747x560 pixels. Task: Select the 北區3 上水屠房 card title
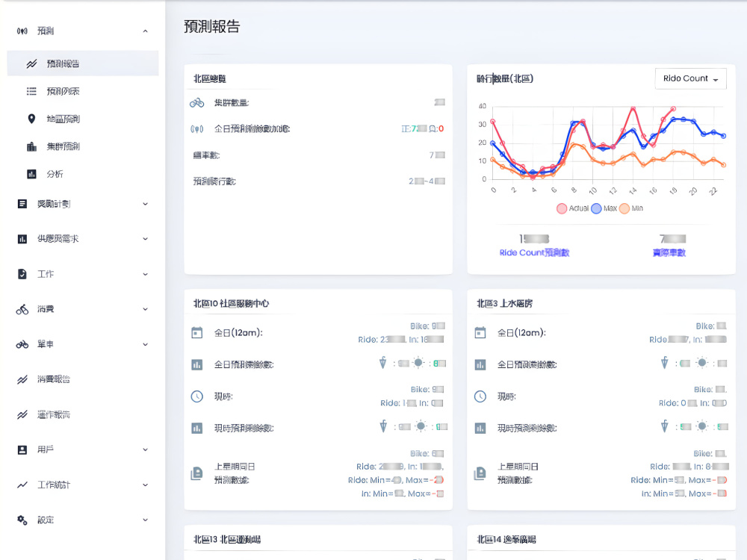[x=504, y=303]
